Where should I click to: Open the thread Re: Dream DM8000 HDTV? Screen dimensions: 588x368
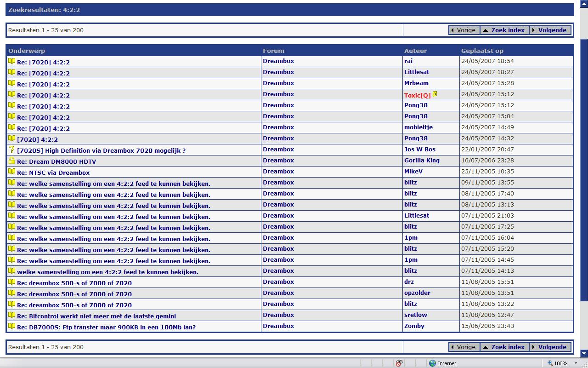tap(57, 161)
